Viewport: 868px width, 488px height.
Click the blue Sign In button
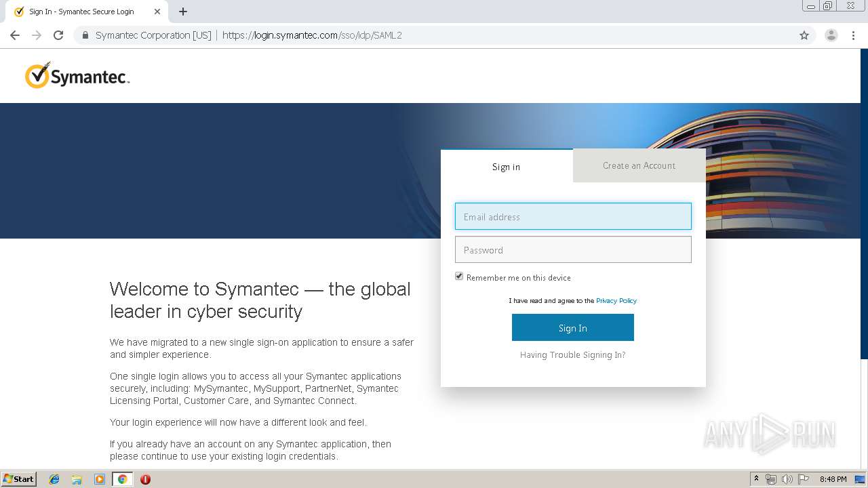[573, 327]
